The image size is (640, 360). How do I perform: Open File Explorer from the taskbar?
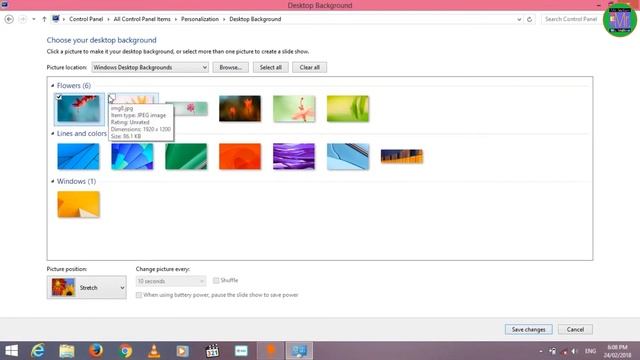(x=67, y=351)
